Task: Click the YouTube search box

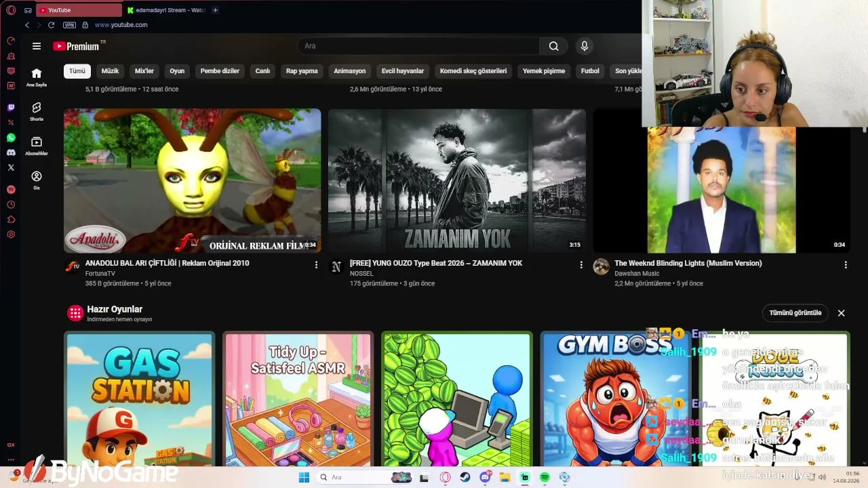Action: (x=418, y=46)
